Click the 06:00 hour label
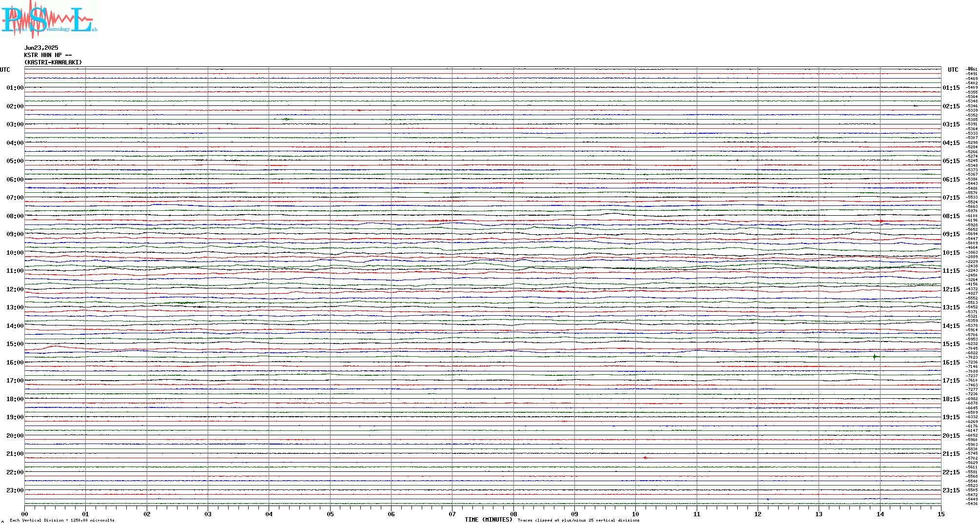Screen dimensions: 980x527 click(15, 180)
